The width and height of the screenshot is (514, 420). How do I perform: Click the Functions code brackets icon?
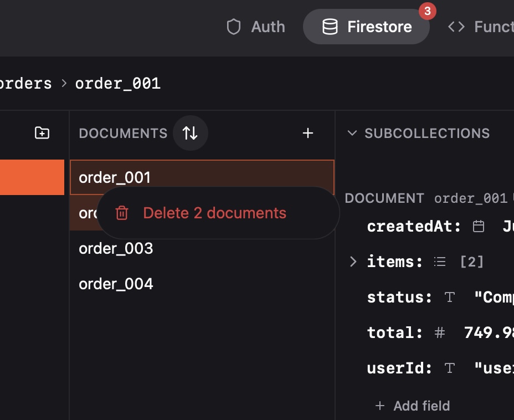pos(456,27)
